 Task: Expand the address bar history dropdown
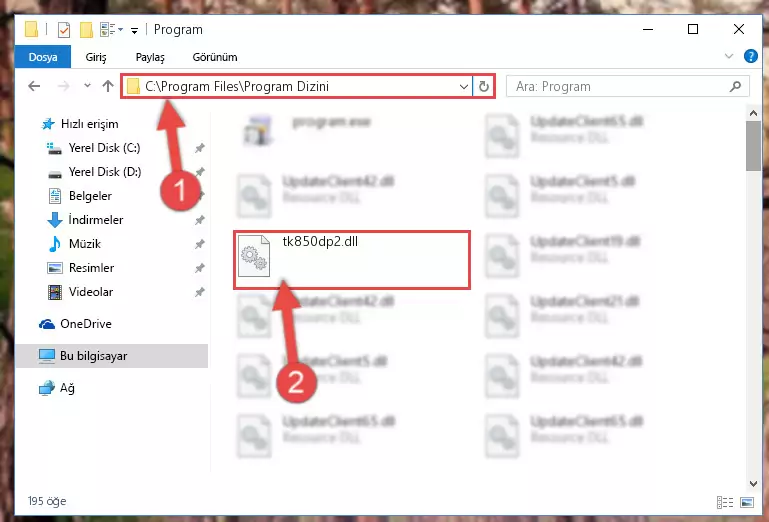coord(463,86)
